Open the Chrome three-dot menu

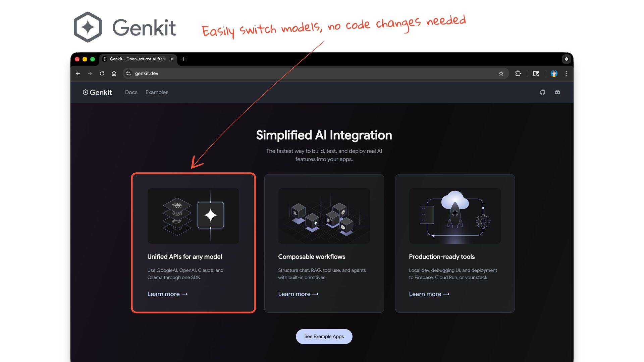(x=566, y=73)
